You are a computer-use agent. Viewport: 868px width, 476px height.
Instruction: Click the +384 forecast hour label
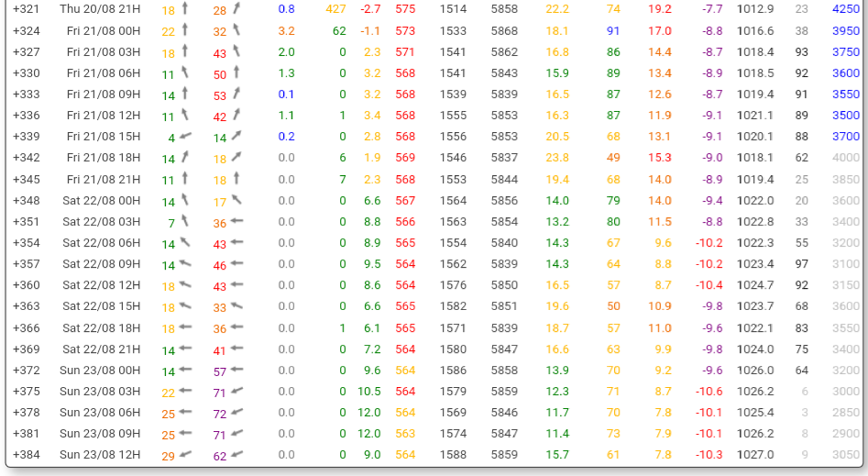[x=26, y=455]
